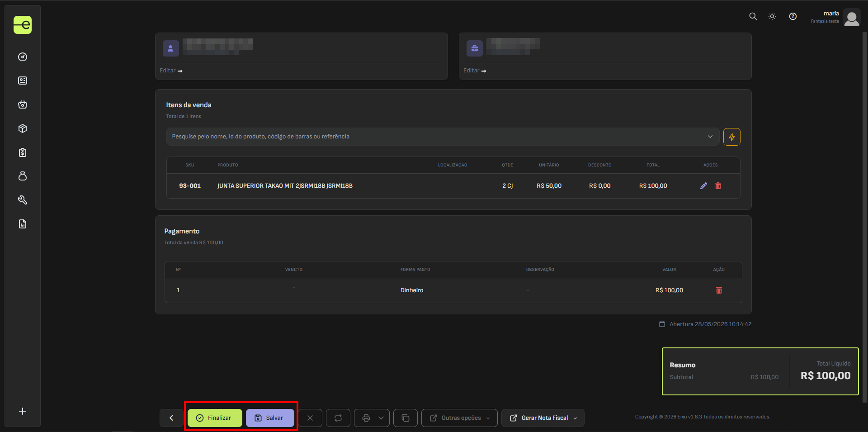Open the dashboard gauge icon in the sidebar
The width and height of the screenshot is (868, 432).
click(x=23, y=57)
